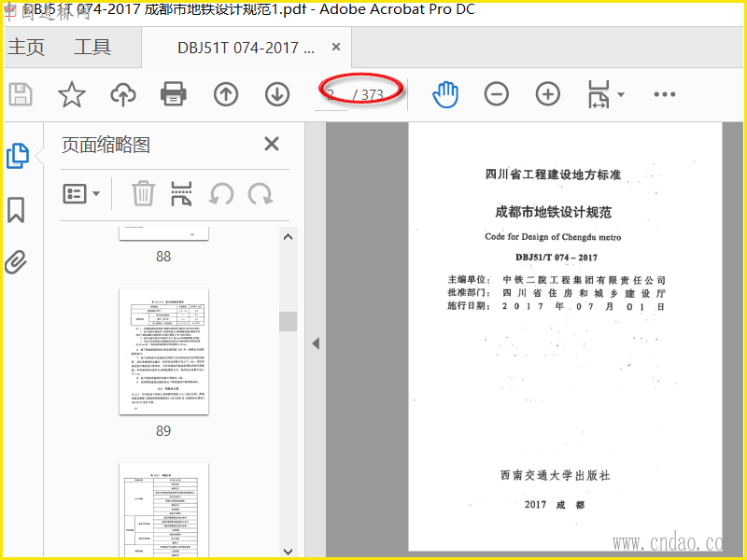Click the Save file icon
747x560 pixels.
(x=21, y=94)
